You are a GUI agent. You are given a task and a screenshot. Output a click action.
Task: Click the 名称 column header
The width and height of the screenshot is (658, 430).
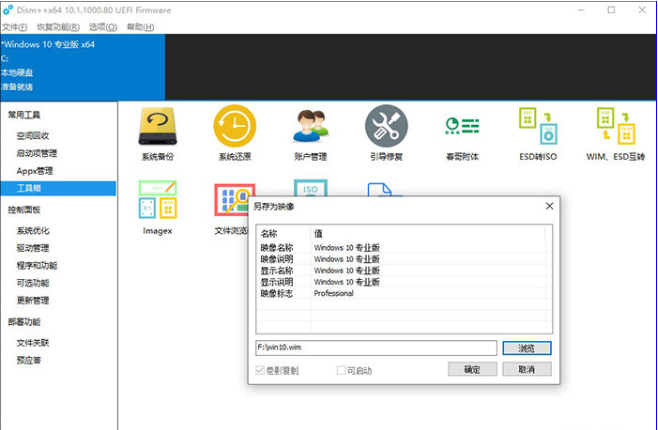click(x=284, y=233)
